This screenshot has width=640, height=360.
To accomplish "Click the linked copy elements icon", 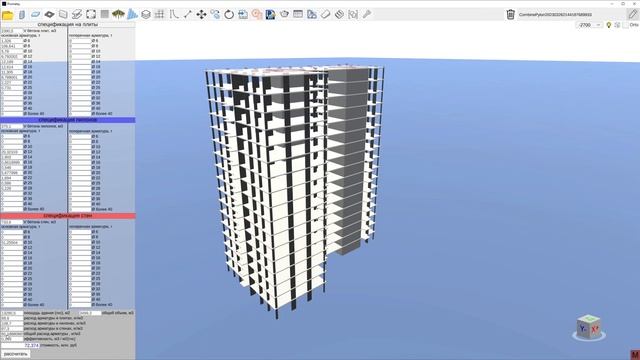I will [x=215, y=15].
